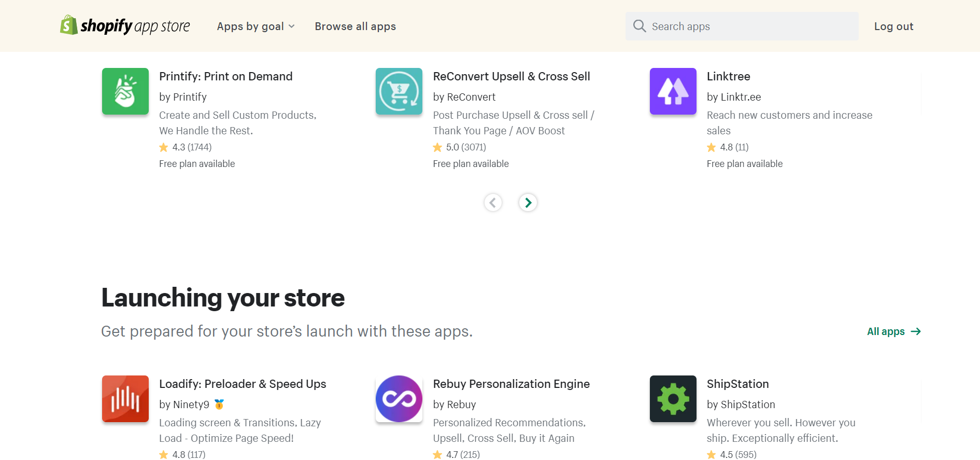Open Loadify: Preloader & Speed Ups
Viewport: 980px width, 460px height.
click(243, 384)
